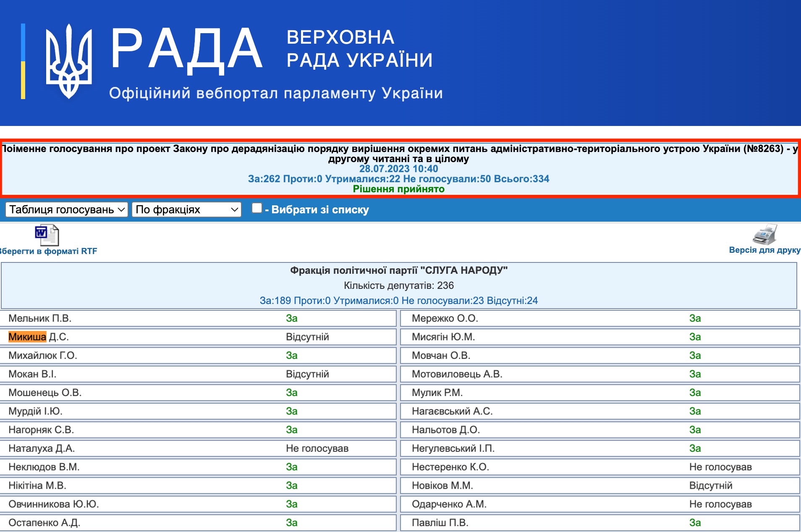Screen dimensions: 801x532
Task: Select deputy name 'Михайлюк Г.О.'
Action: [43, 356]
